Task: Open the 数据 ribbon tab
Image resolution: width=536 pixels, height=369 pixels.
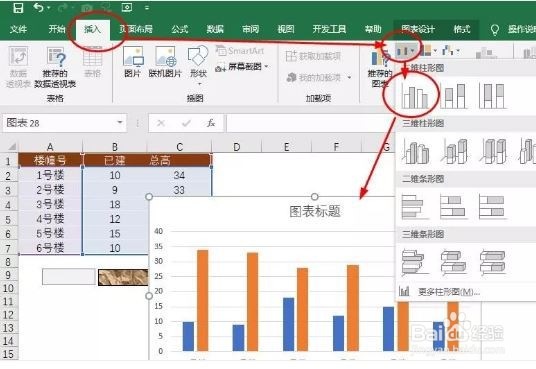Action: pos(215,29)
